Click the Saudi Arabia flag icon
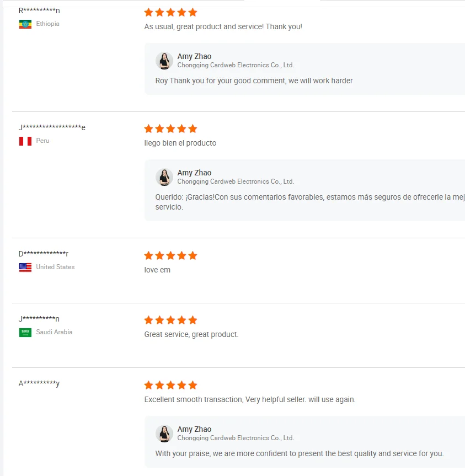Image resolution: width=465 pixels, height=476 pixels. [x=25, y=333]
